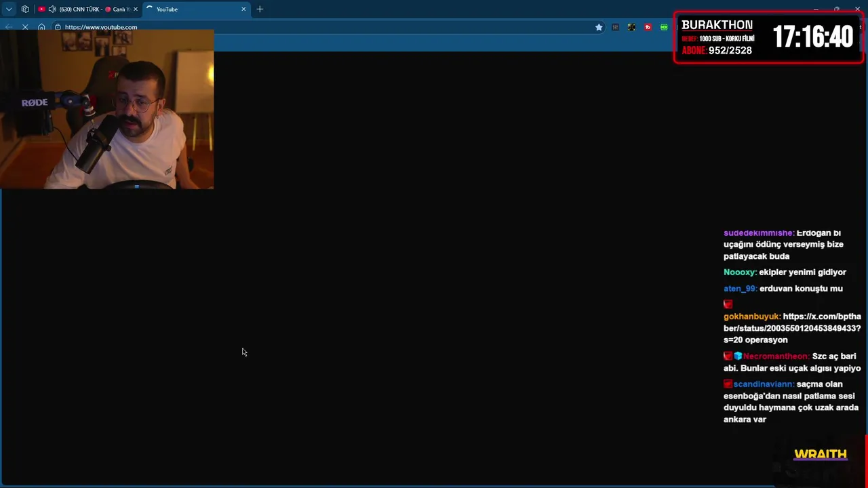Image resolution: width=868 pixels, height=488 pixels.
Task: Select username sudedekimmishe in chat
Action: (759, 233)
